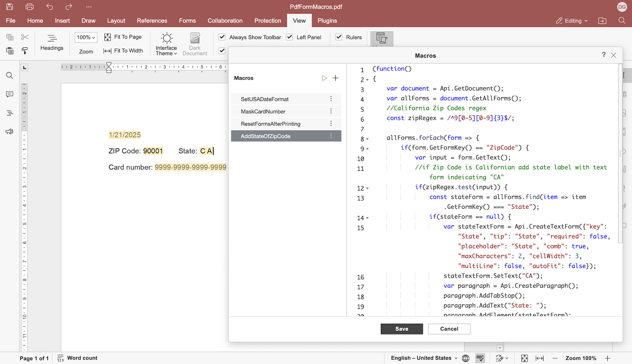Undo the last action
This screenshot has height=364, width=632.
(x=49, y=7)
